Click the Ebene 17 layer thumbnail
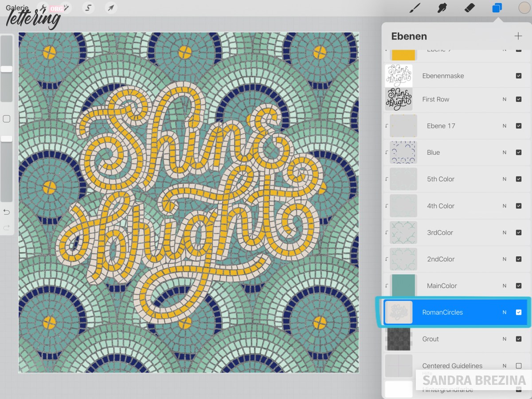The width and height of the screenshot is (532, 399). [403, 126]
